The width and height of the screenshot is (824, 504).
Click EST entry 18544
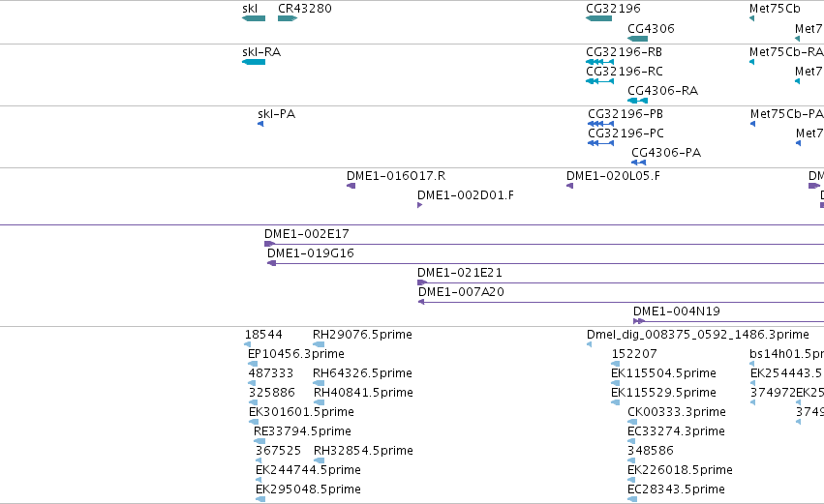[x=247, y=345]
